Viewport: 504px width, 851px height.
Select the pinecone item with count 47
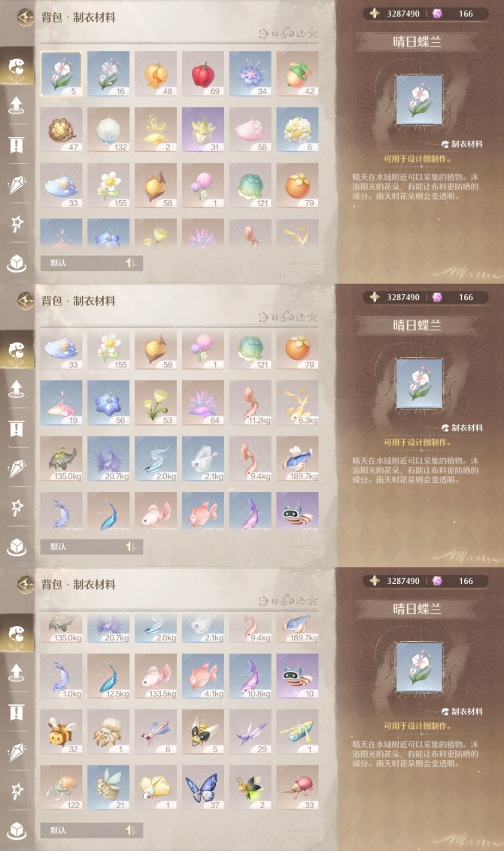coord(61,129)
